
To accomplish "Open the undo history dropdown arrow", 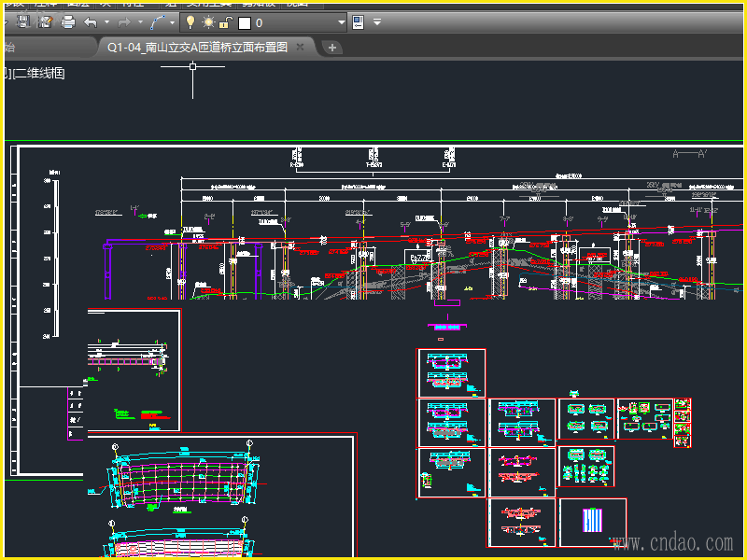I will 106,21.
